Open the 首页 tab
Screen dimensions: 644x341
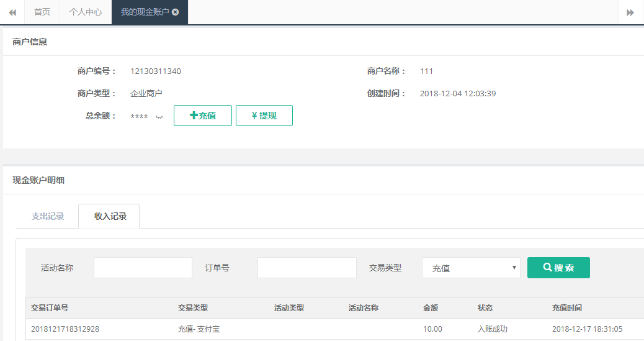(x=42, y=12)
